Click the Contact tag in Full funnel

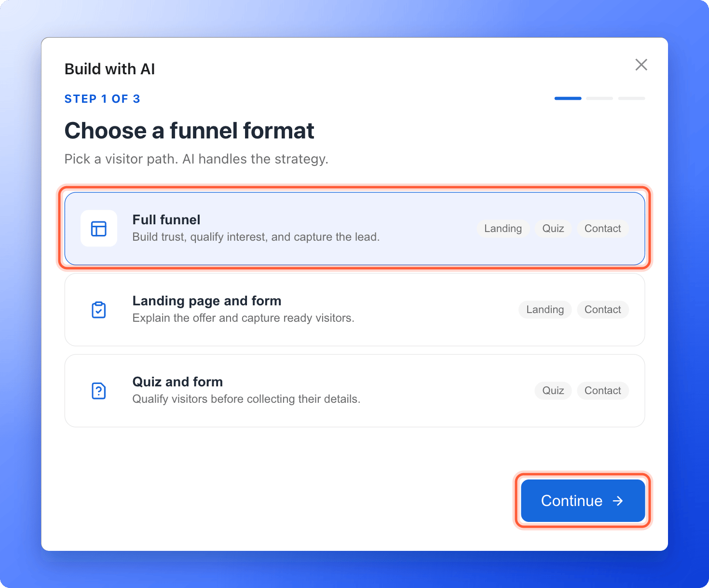tap(603, 229)
